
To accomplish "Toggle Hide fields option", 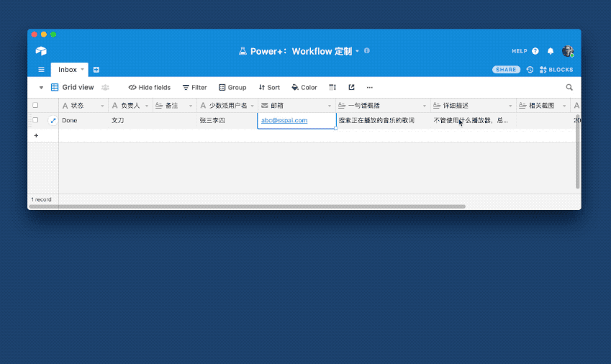I will (150, 87).
